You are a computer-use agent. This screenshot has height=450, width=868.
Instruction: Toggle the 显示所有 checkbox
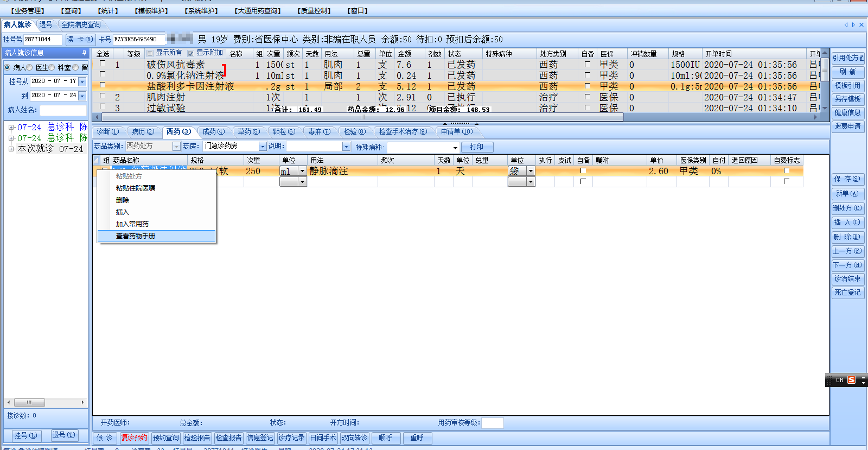point(150,53)
